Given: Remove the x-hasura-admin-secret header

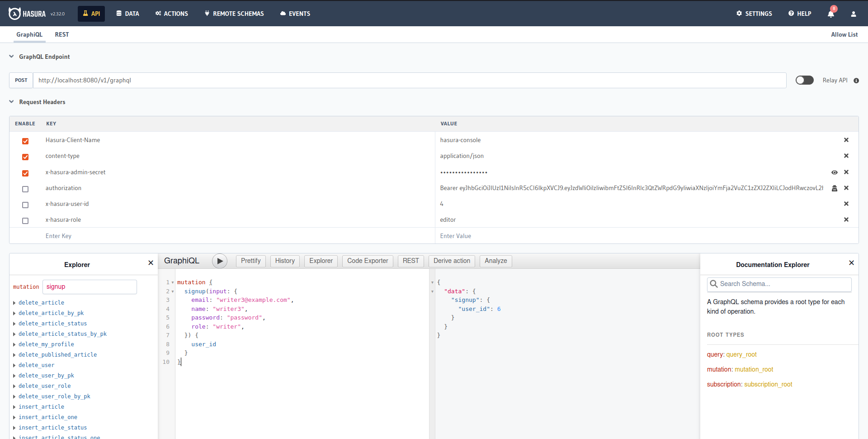Looking at the screenshot, I should point(846,172).
